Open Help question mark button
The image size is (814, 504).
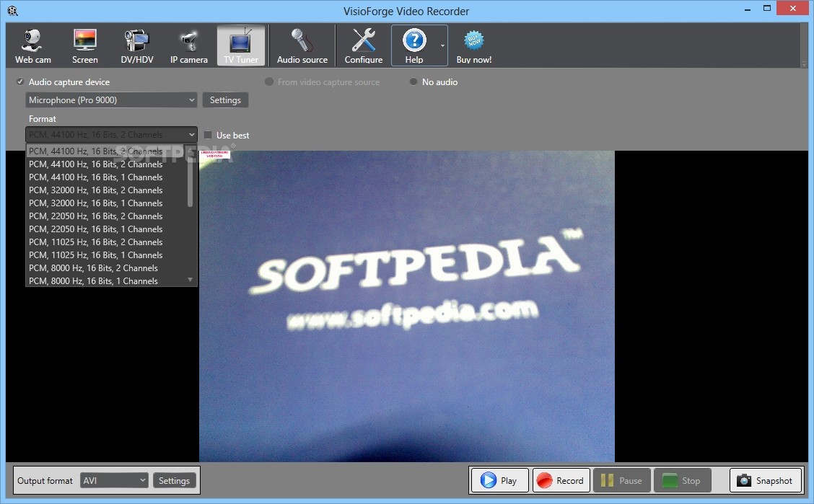click(x=414, y=46)
